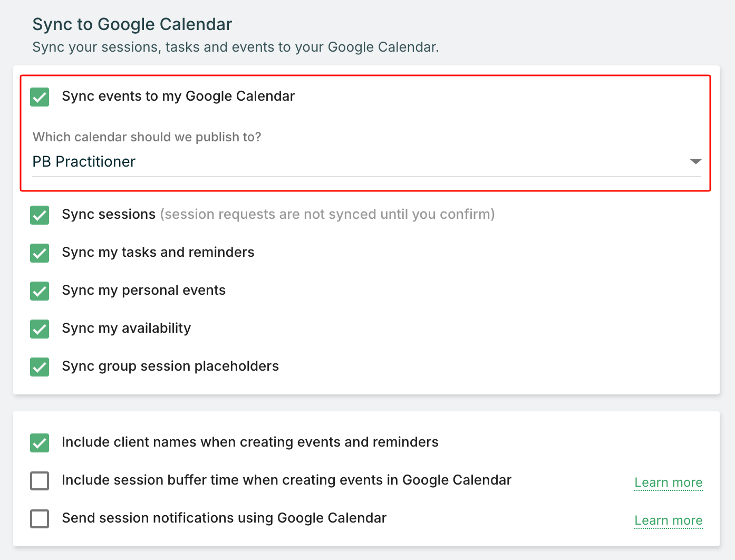Turn off the Sync my availability checkbox

coord(40,329)
